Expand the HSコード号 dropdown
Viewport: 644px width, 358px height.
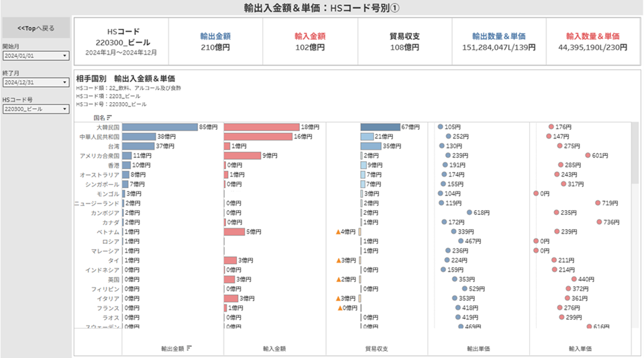coord(36,109)
